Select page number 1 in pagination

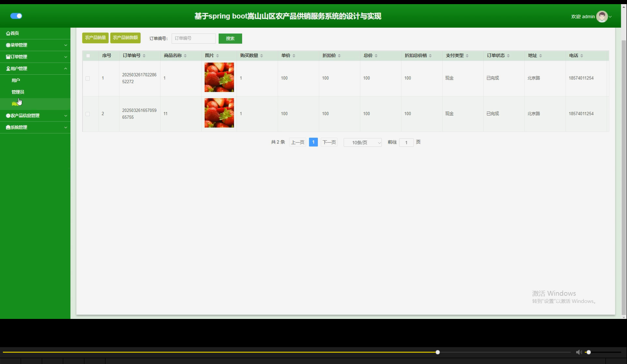tap(313, 142)
